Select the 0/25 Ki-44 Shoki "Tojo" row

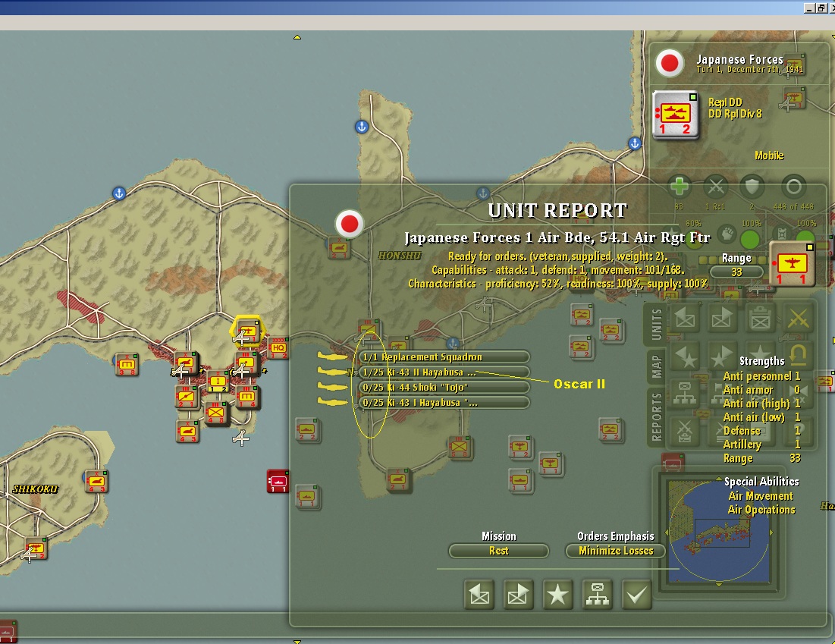pyautogui.click(x=444, y=388)
